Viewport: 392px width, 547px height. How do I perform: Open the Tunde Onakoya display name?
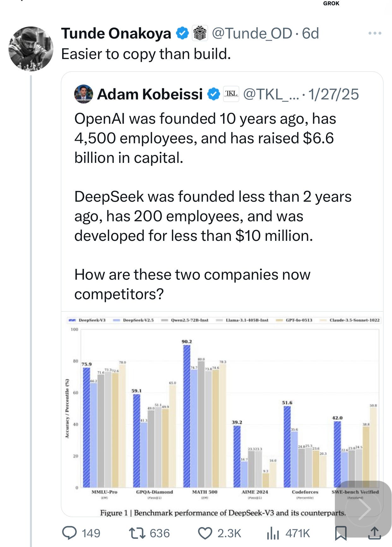point(116,33)
